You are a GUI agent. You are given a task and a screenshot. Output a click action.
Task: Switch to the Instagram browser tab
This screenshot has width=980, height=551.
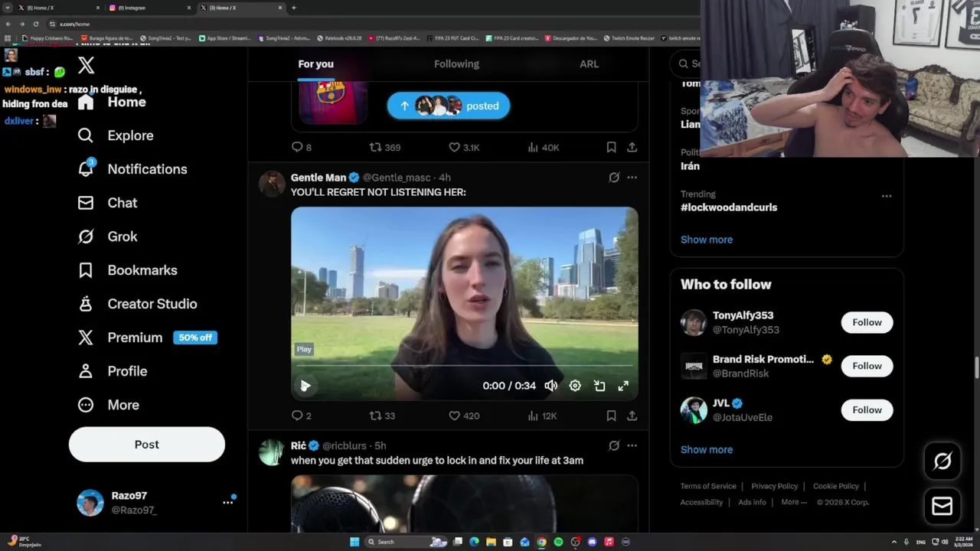[150, 8]
